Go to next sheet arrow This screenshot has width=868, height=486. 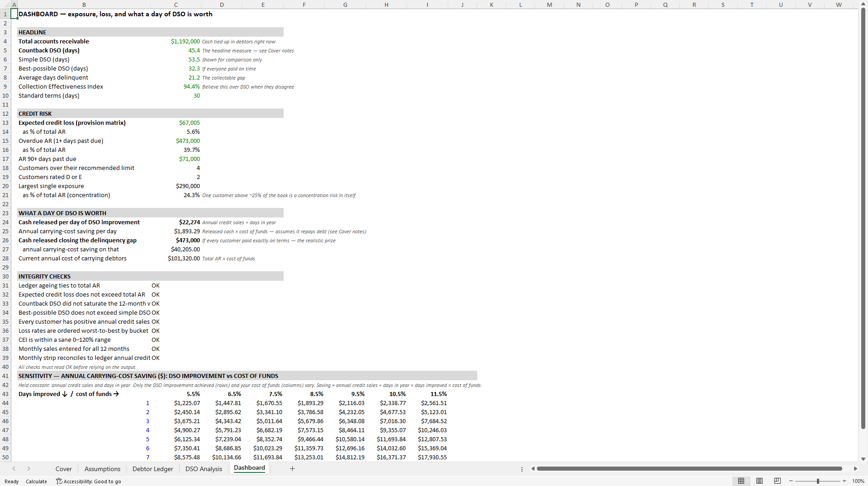point(28,469)
